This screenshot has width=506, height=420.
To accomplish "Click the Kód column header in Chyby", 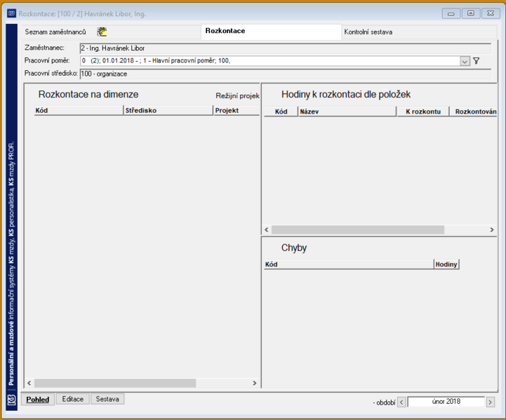I will pyautogui.click(x=349, y=264).
